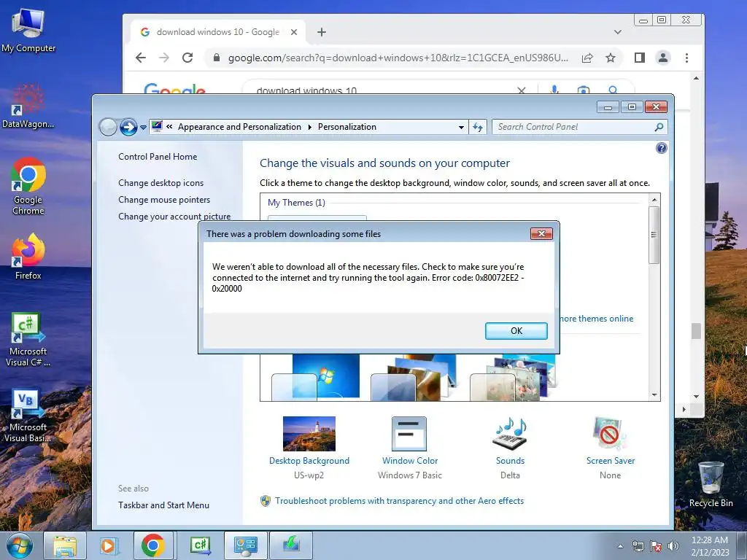
Task: Go to Appearance and Personalization breadcrumb
Action: pyautogui.click(x=239, y=127)
